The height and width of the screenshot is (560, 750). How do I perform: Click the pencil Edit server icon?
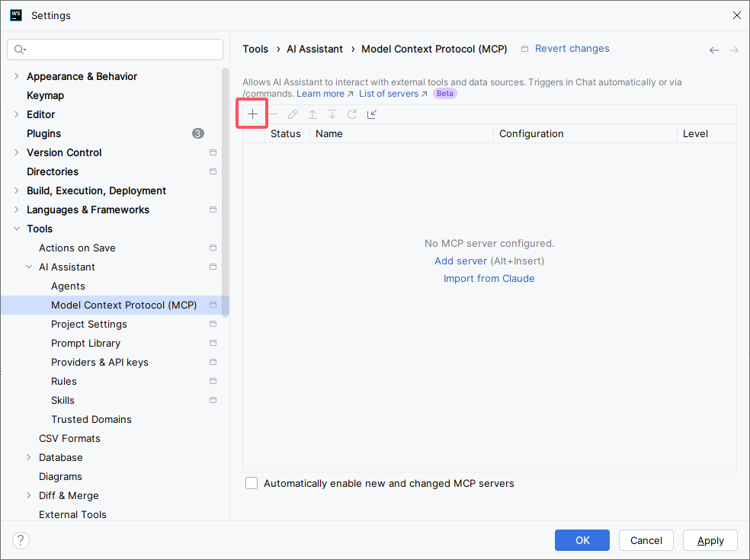click(x=293, y=114)
